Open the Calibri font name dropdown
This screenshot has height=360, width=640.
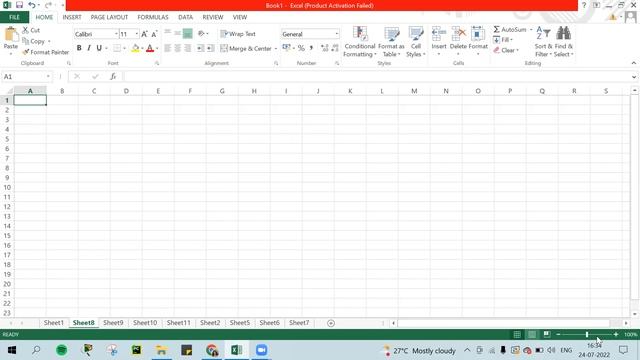point(116,34)
